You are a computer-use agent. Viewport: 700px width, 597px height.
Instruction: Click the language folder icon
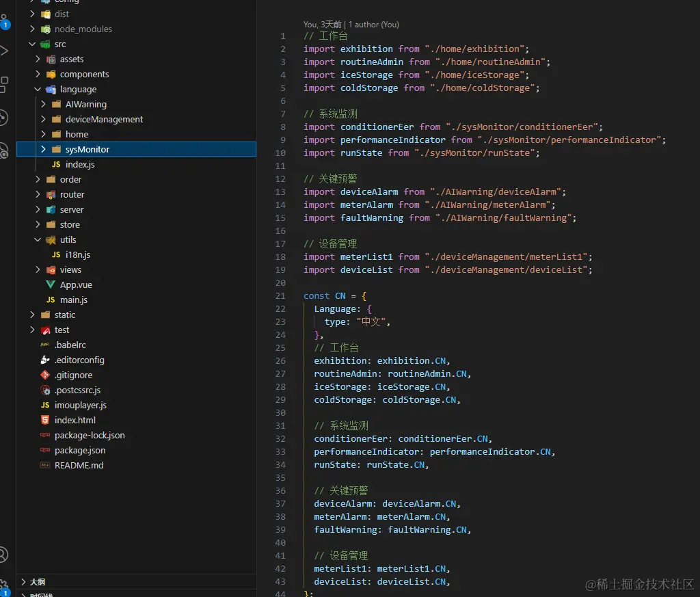pyautogui.click(x=51, y=90)
